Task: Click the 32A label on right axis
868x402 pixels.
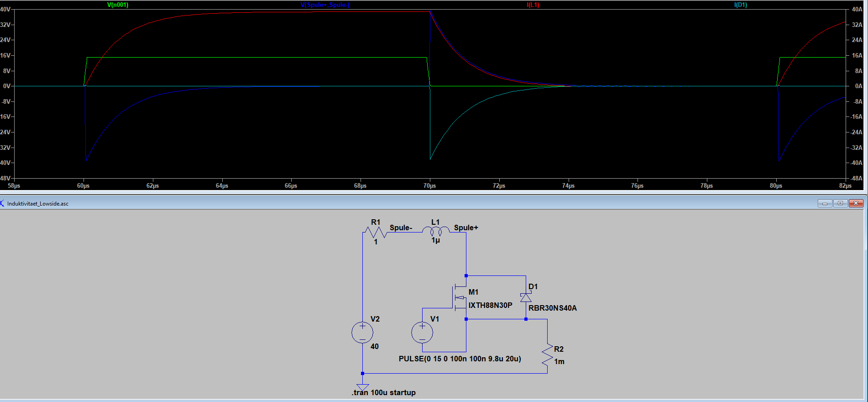Action: click(x=857, y=25)
